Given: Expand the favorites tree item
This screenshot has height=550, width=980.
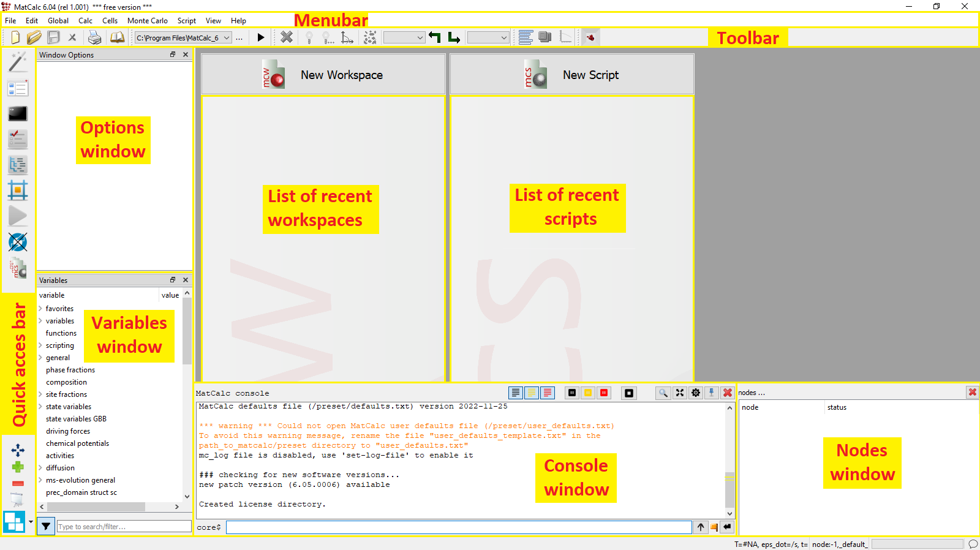Looking at the screenshot, I should pyautogui.click(x=40, y=309).
